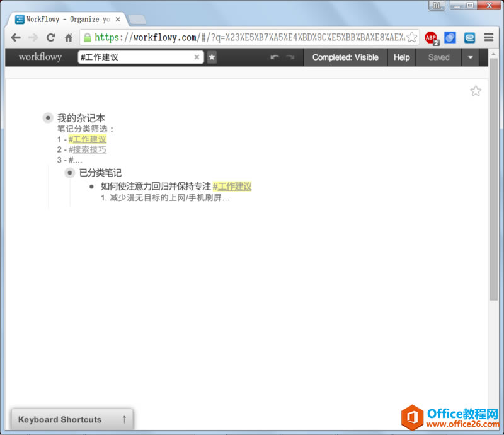Click the 我的杂记本 bullet point
The height and width of the screenshot is (435, 504).
pyautogui.click(x=48, y=117)
